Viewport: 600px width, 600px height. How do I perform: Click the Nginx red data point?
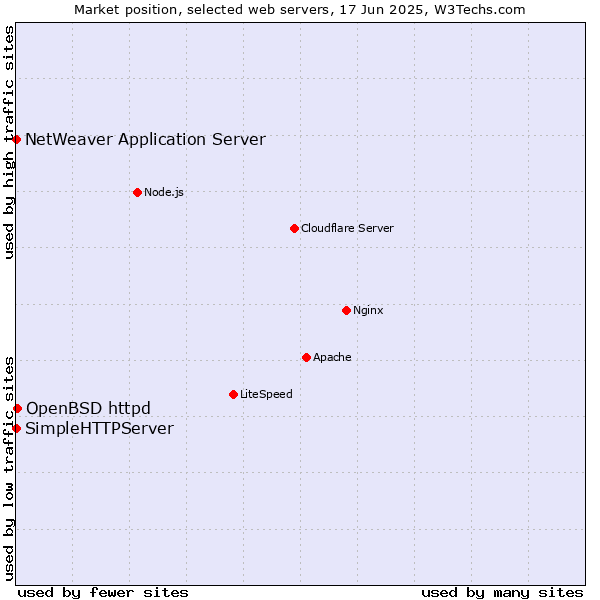click(346, 310)
